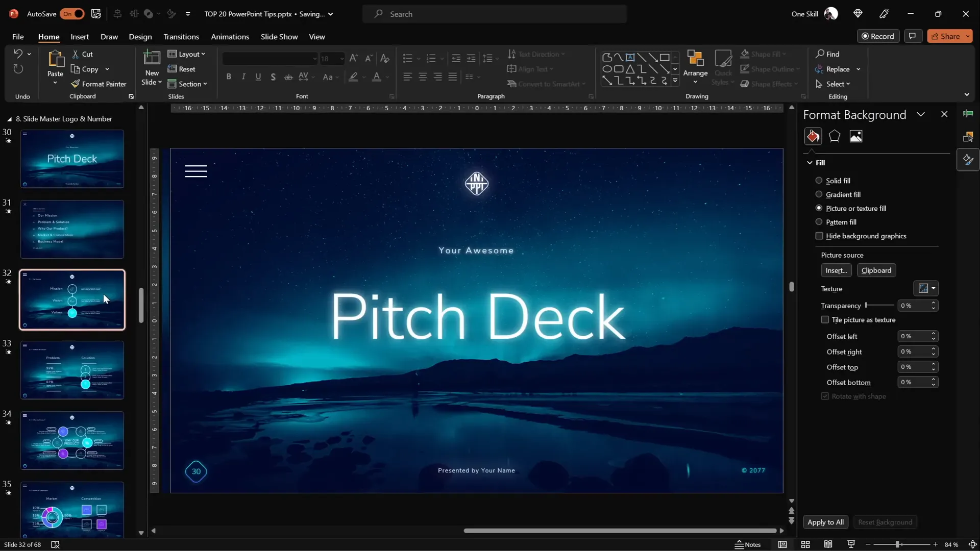Toggle italic formatting
Screen dimensions: 980x551
(243, 77)
